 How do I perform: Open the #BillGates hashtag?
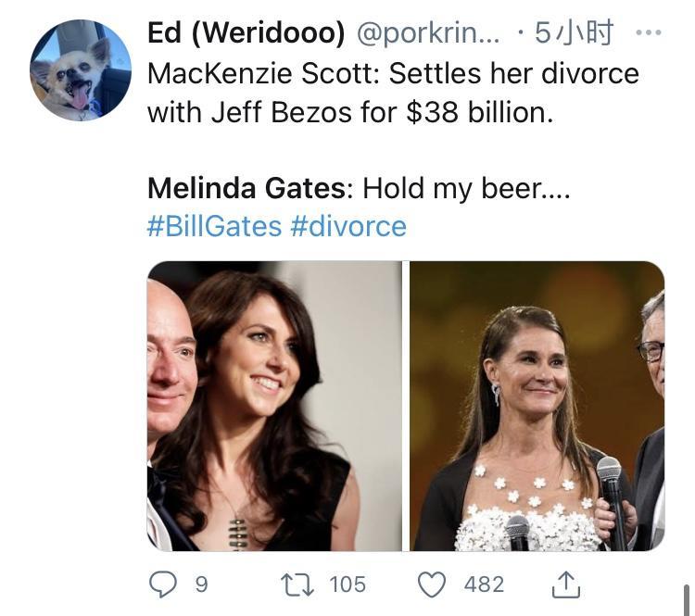(x=214, y=226)
